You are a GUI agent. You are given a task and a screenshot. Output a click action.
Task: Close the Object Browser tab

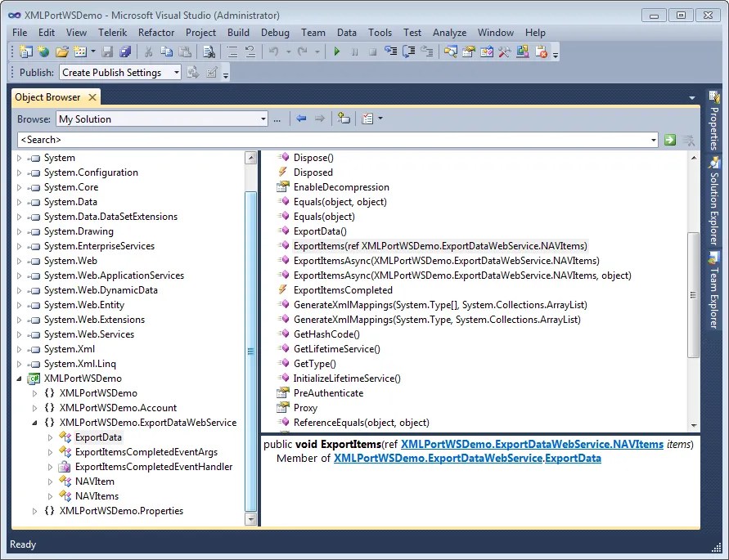(92, 97)
